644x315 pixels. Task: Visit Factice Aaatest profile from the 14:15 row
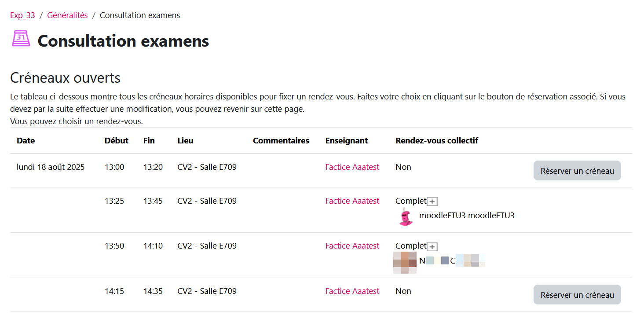pyautogui.click(x=352, y=291)
